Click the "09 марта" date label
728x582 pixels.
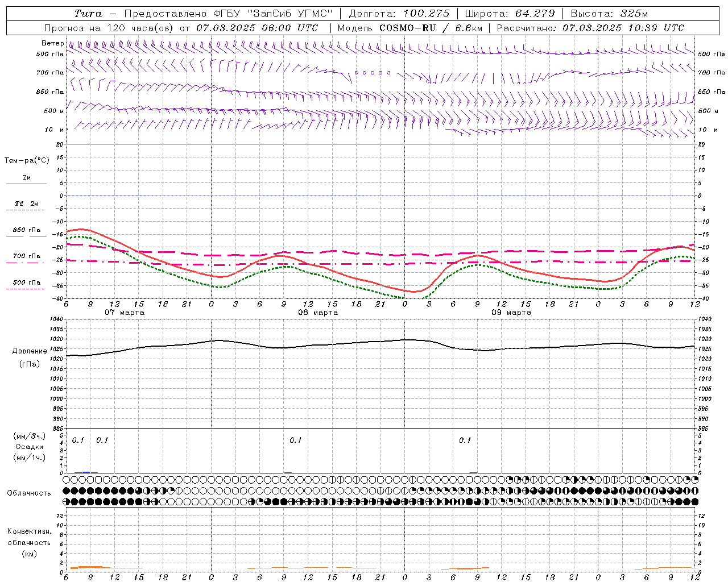pyautogui.click(x=511, y=313)
